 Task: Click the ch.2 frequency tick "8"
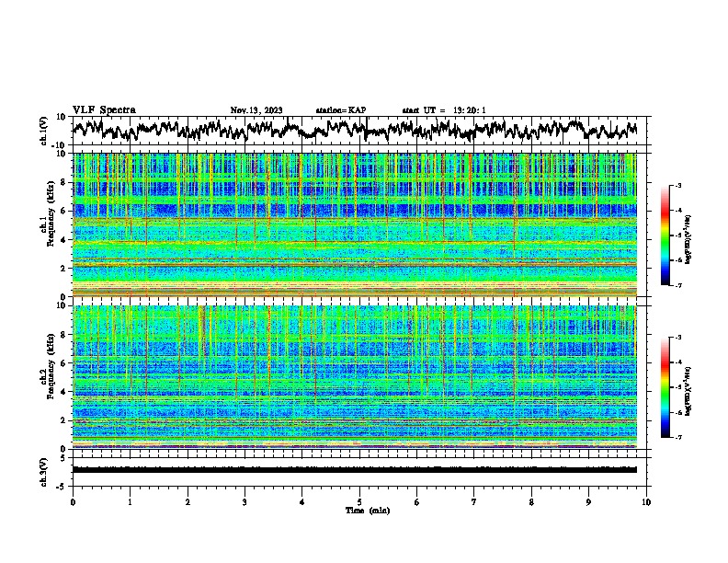pyautogui.click(x=65, y=335)
